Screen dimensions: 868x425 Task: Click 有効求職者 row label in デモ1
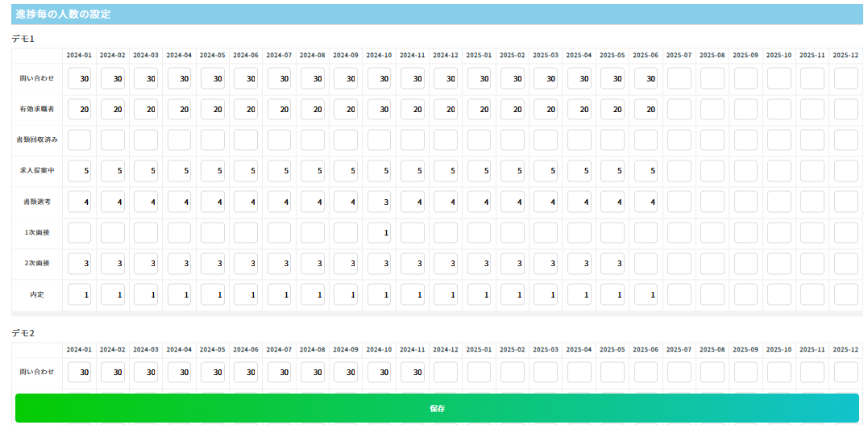36,110
